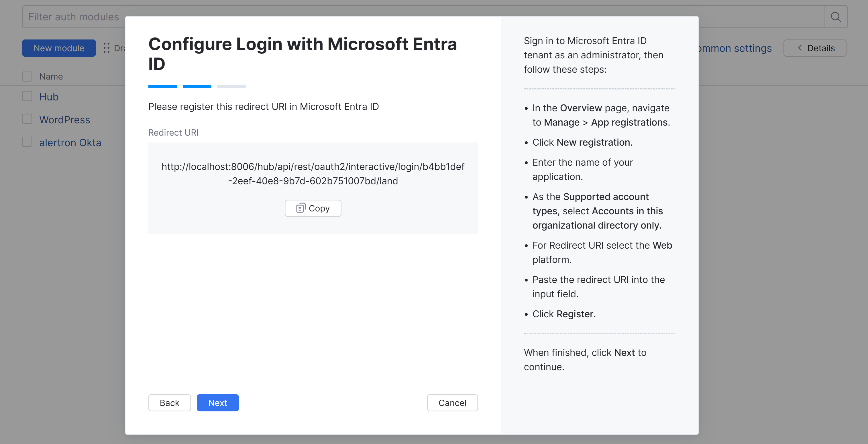
Task: Click the drag handle dots icon
Action: 107,48
